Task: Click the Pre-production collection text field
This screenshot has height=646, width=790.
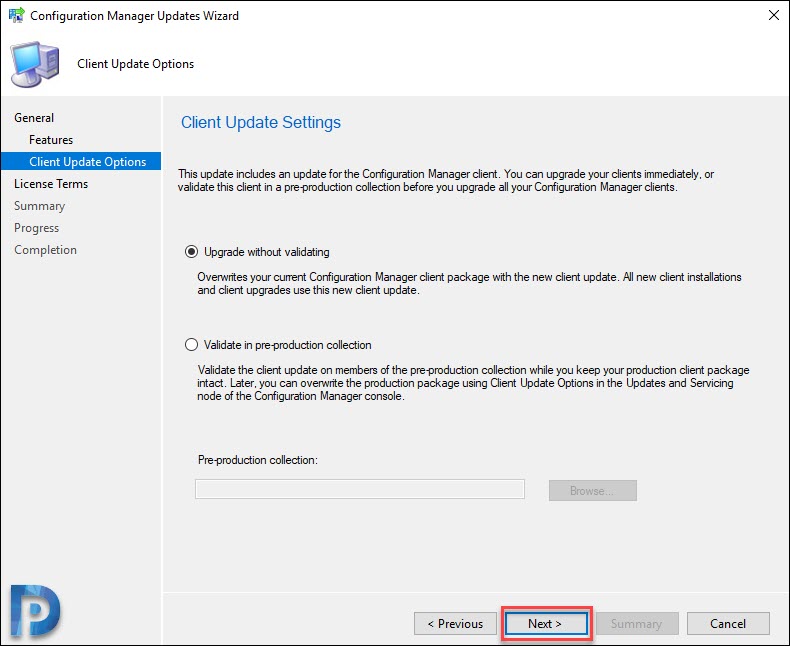Action: (360, 489)
